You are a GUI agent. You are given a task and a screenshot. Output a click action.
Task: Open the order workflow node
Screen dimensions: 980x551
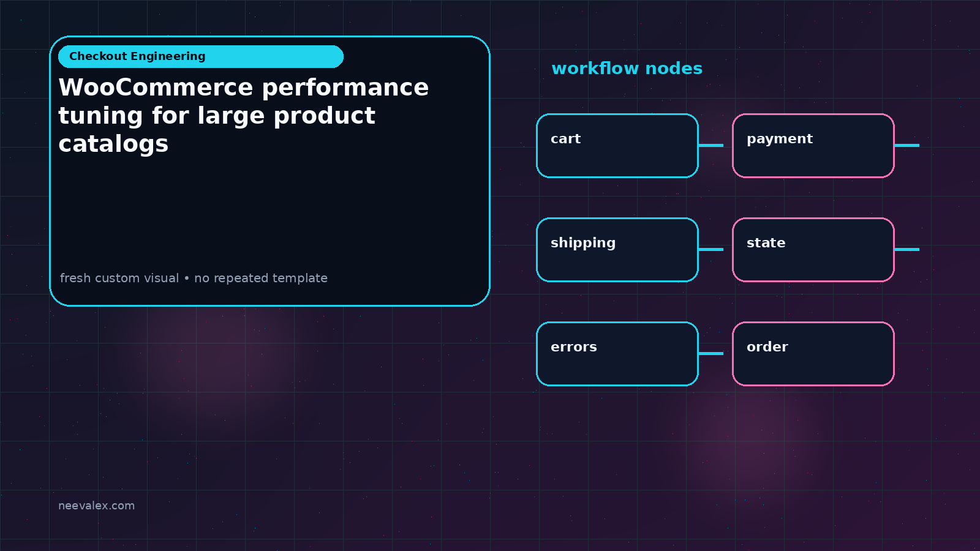[813, 354]
